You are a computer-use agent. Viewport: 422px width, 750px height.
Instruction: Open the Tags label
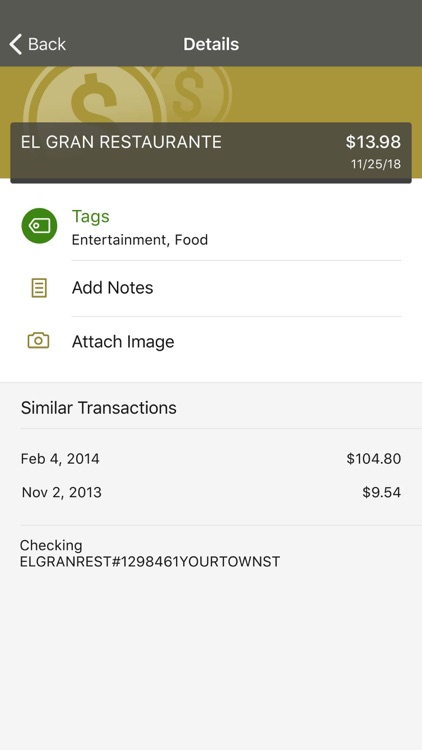(x=90, y=216)
